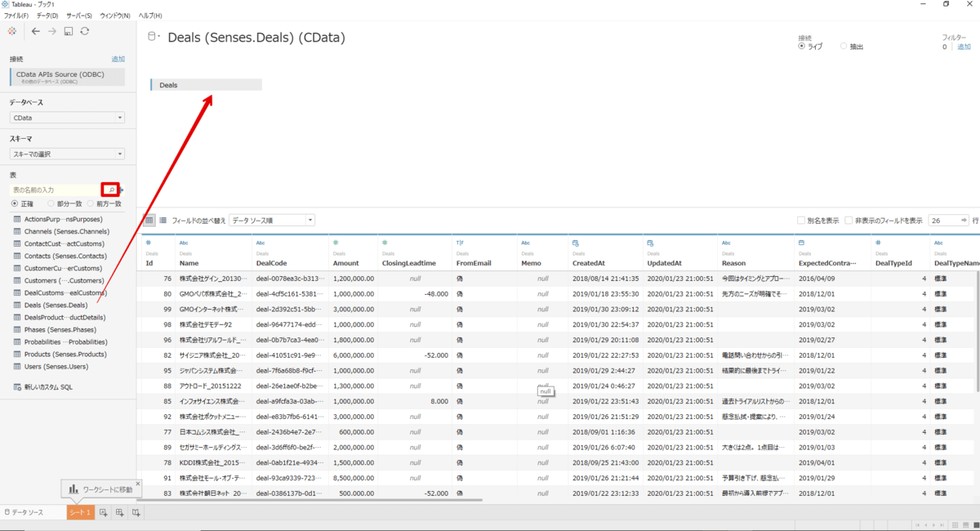Click the FromEmail boolean type icon

460,243
